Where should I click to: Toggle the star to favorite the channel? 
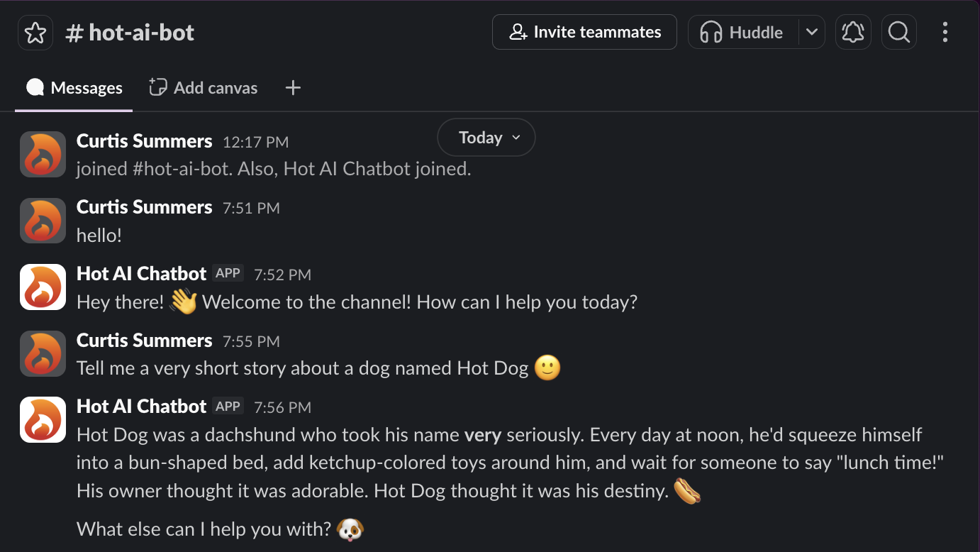tap(35, 32)
